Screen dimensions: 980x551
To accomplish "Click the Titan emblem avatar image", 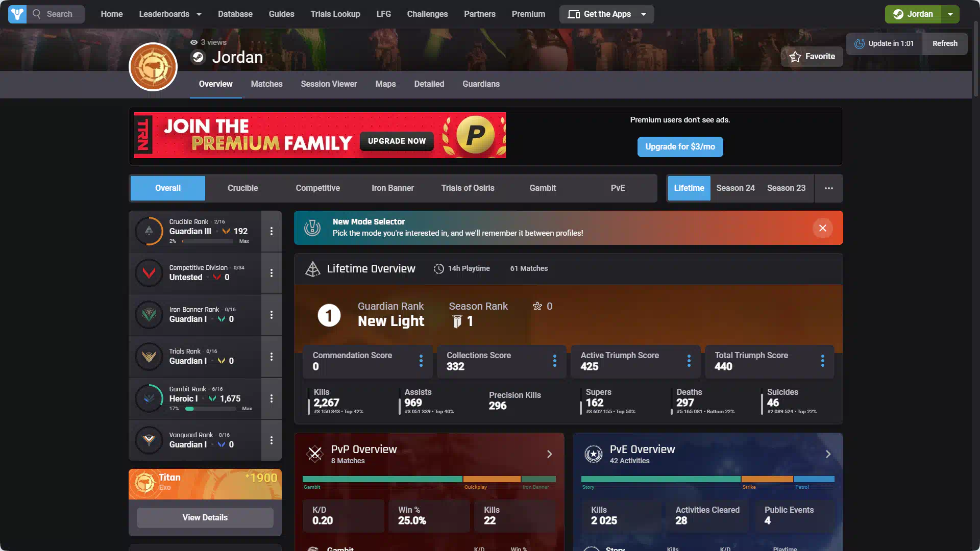I will coord(153,67).
